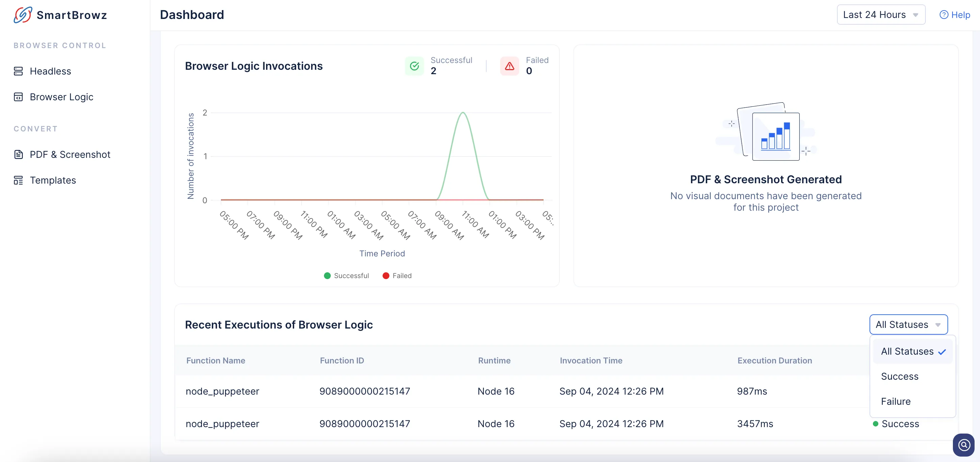
Task: Toggle the Successful series in chart legend
Action: point(346,276)
